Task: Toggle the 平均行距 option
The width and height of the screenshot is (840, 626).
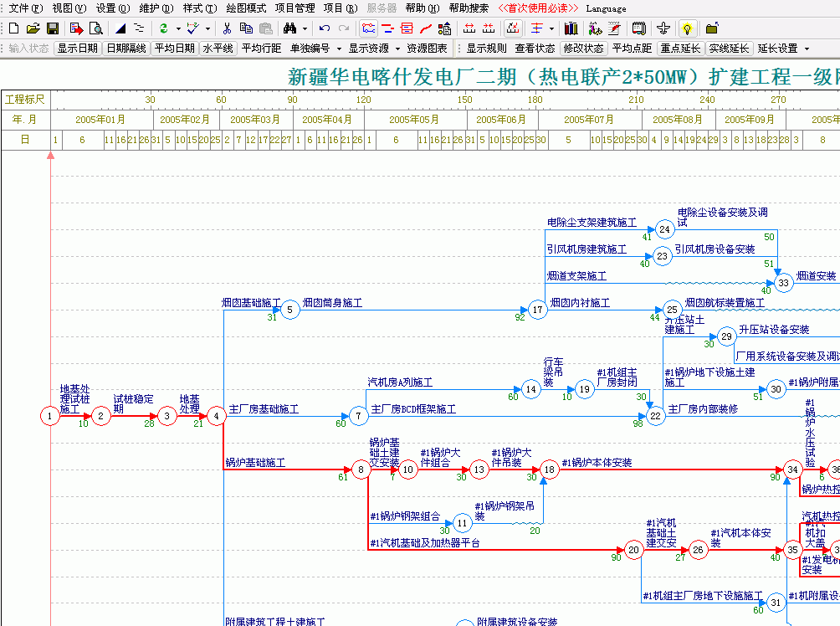Action: coord(261,49)
